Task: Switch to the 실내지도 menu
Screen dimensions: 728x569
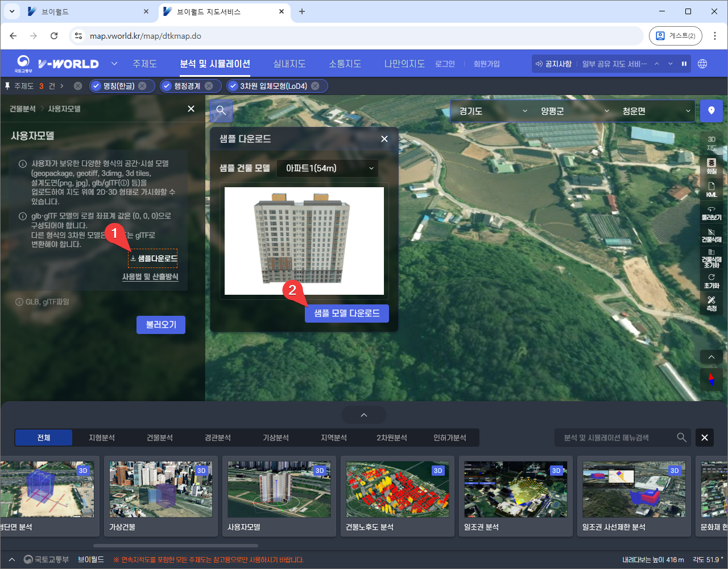Action: 289,64
